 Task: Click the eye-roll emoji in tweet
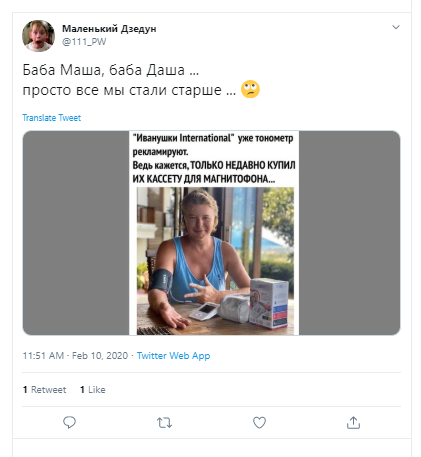point(250,89)
